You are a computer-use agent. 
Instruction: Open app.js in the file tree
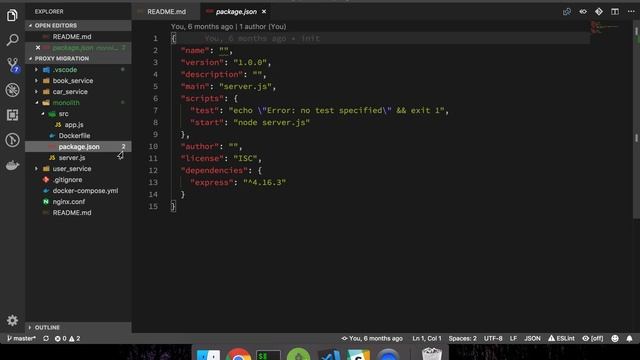click(74, 125)
